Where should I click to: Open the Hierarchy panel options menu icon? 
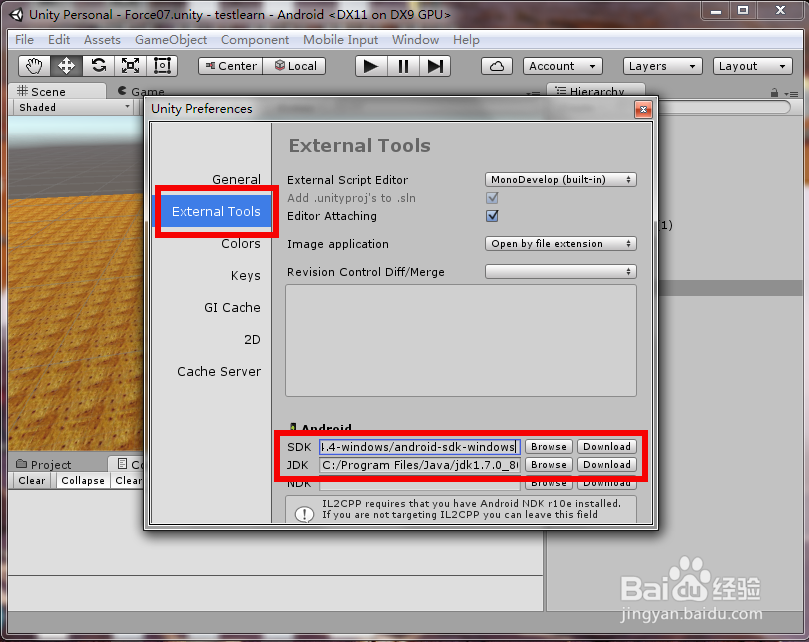pyautogui.click(x=791, y=93)
